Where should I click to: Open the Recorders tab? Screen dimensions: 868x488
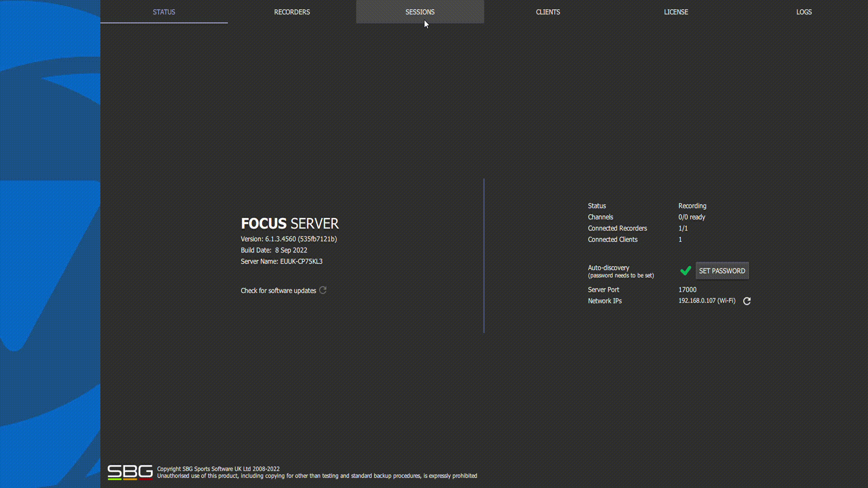point(292,12)
